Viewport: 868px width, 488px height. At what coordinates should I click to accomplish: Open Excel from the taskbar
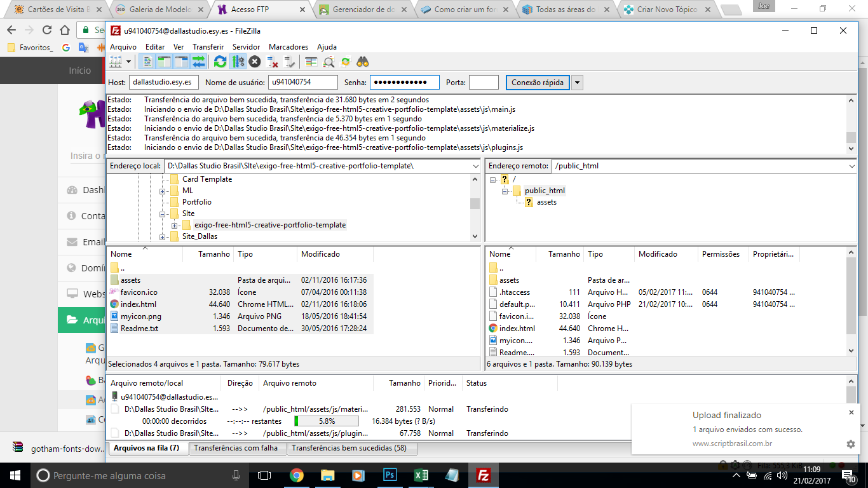tap(421, 475)
